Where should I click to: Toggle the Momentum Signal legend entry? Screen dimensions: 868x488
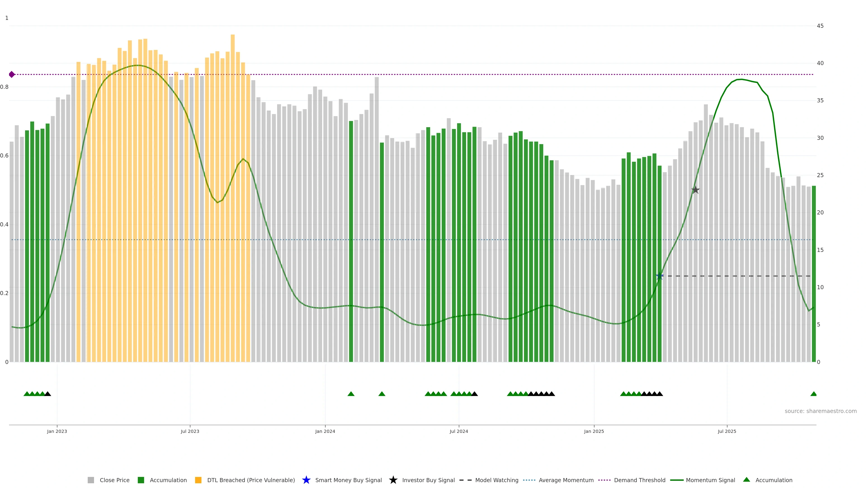tap(710, 480)
